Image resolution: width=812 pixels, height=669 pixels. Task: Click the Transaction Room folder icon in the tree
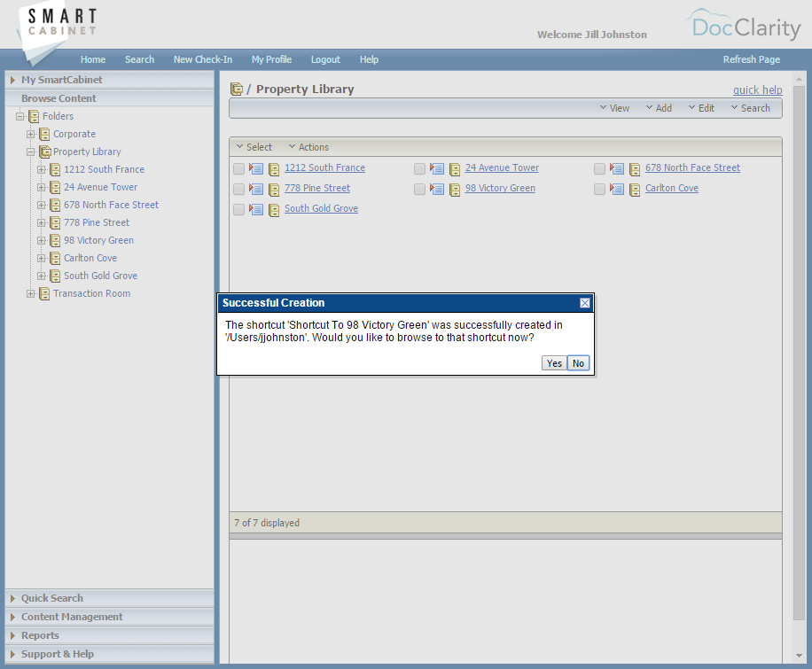click(44, 294)
